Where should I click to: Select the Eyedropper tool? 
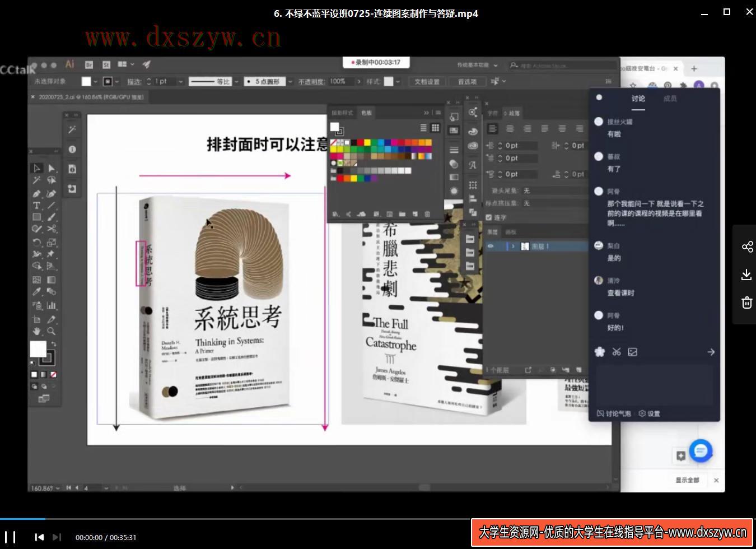point(36,291)
